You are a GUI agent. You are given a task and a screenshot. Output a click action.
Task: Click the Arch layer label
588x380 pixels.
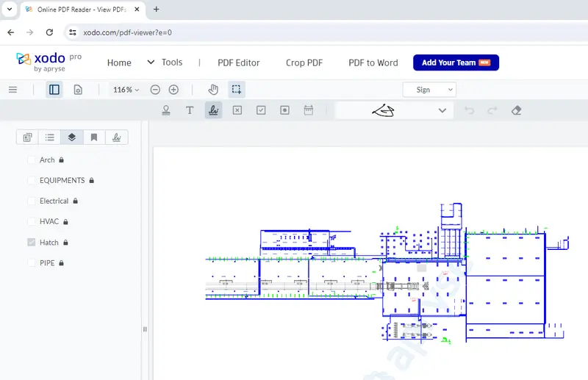[47, 159]
